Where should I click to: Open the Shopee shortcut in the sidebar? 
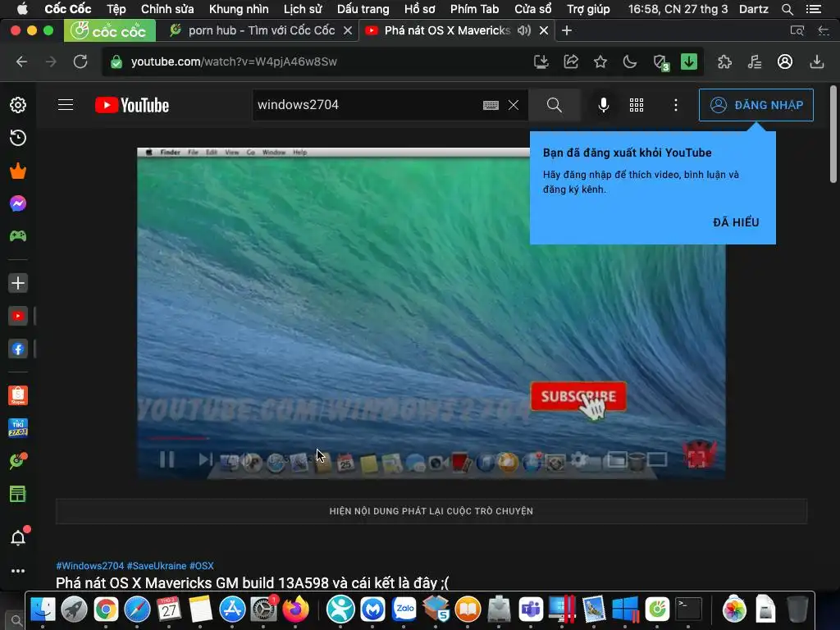coord(18,395)
